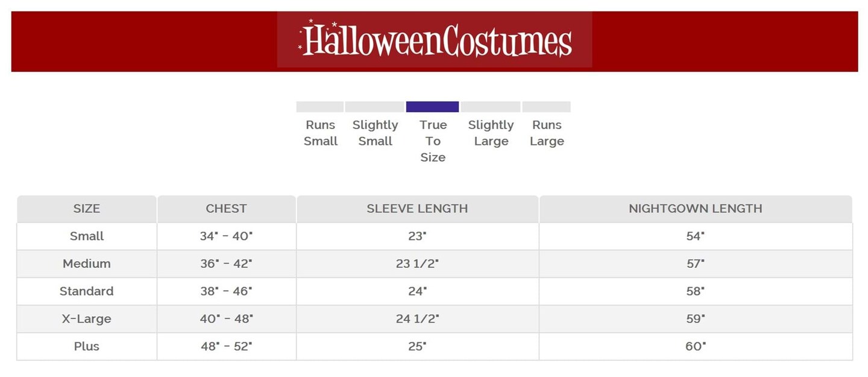Select the NIGHTGOWN LENGTH column header
The width and height of the screenshot is (868, 377).
point(695,209)
